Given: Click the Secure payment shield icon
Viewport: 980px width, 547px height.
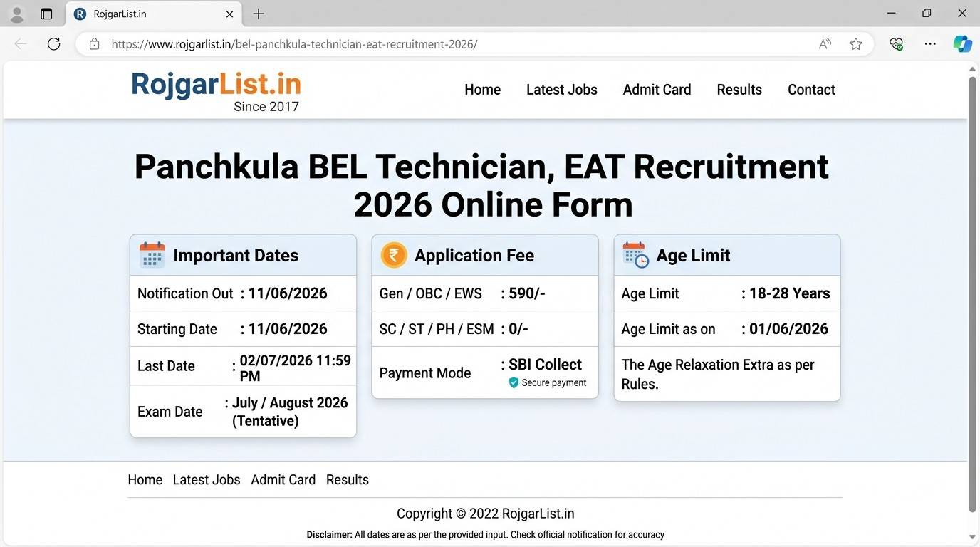Looking at the screenshot, I should [514, 382].
